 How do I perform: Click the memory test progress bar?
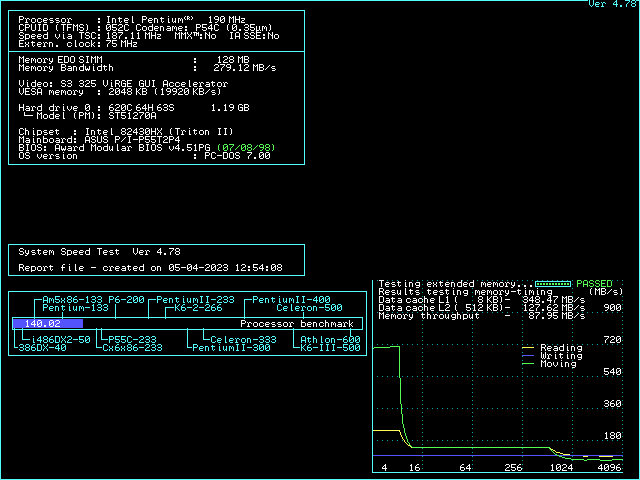(556, 284)
